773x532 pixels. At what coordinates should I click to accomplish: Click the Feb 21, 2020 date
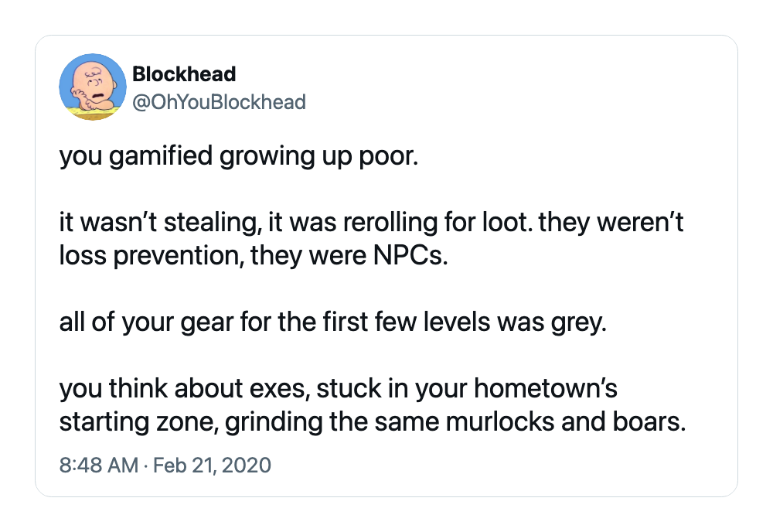click(212, 465)
